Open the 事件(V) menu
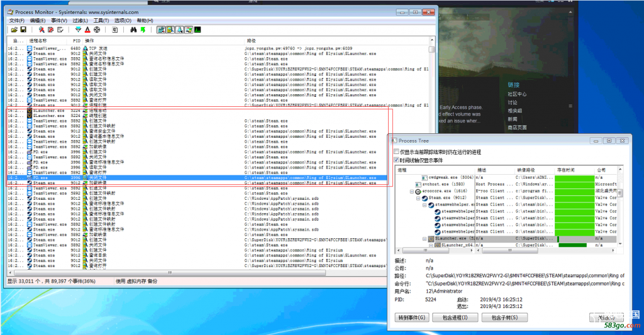Image resolution: width=644 pixels, height=335 pixels. [x=58, y=21]
